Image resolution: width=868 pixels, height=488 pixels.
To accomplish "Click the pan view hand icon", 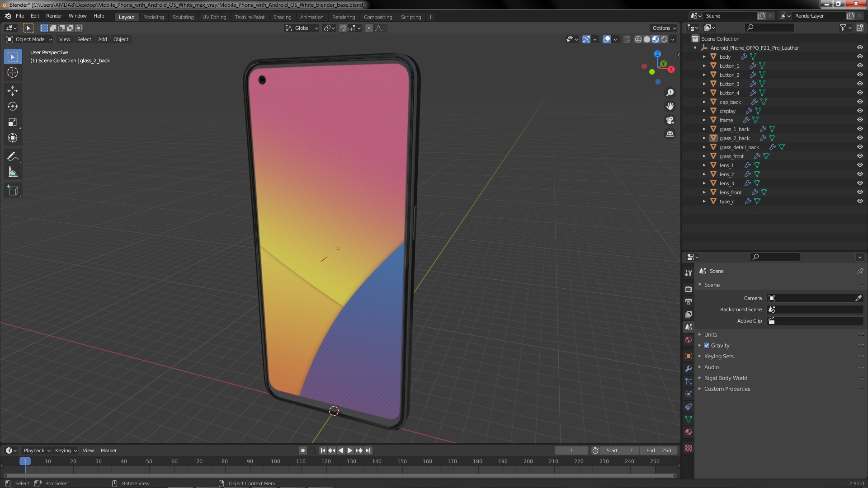I will pyautogui.click(x=670, y=106).
